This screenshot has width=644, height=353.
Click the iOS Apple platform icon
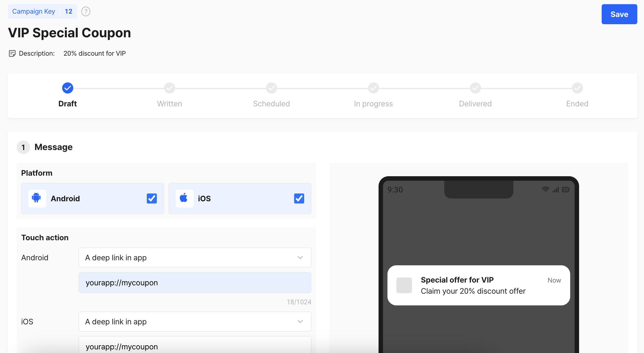(x=183, y=199)
